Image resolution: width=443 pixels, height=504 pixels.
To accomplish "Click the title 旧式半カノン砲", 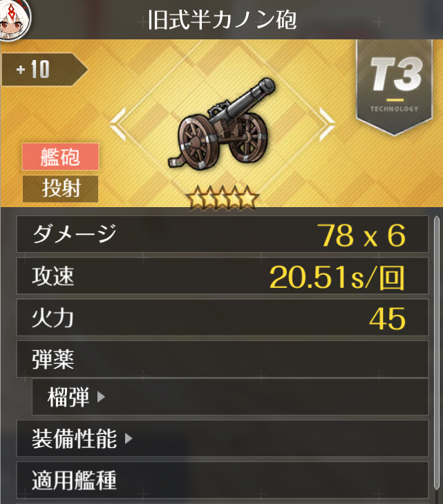I will pos(222,20).
